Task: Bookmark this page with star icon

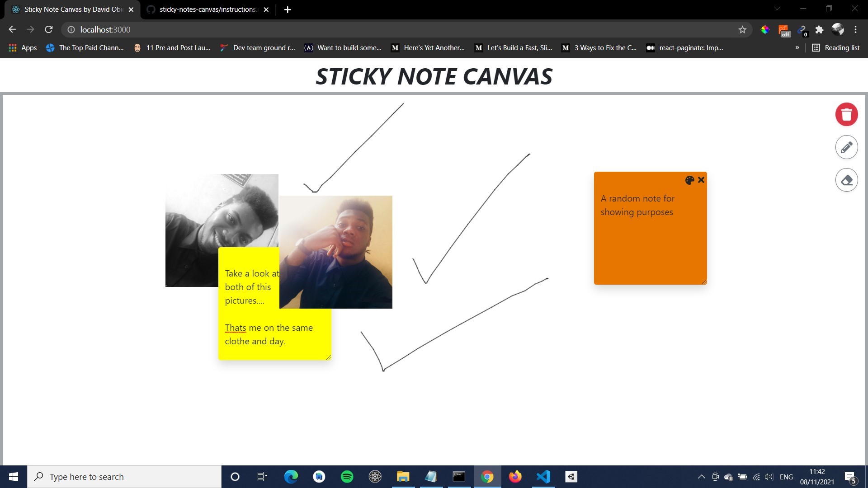Action: pyautogui.click(x=742, y=30)
